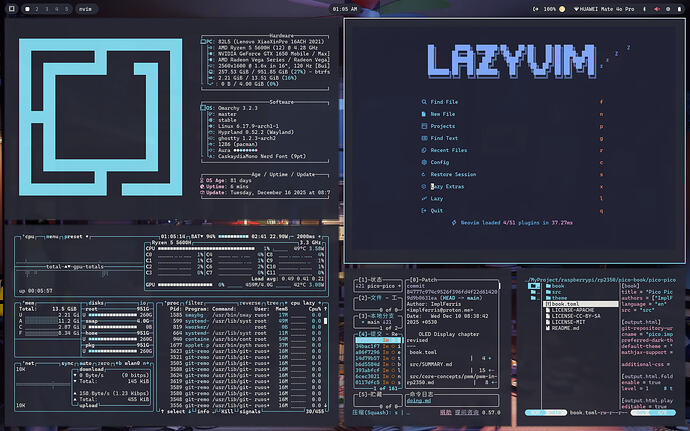Click the book folder icon in file manager
The width and height of the screenshot is (690, 431).
(548, 286)
